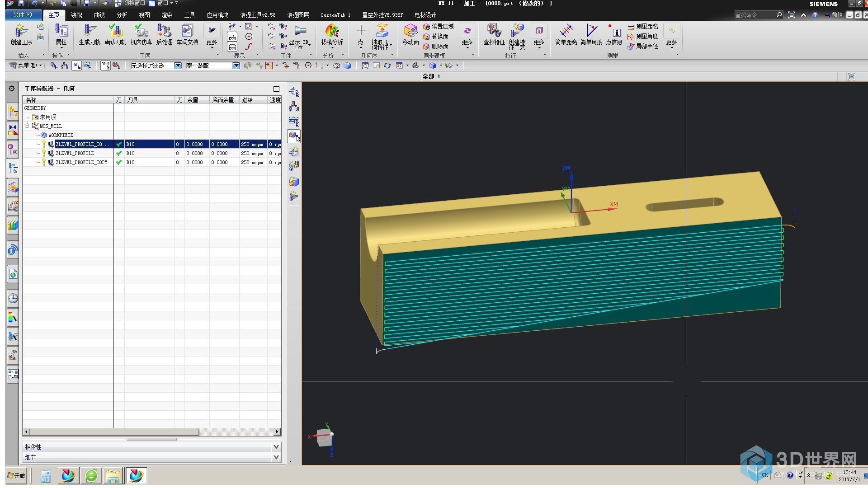Click 名称 column header
868x488 pixels.
click(x=68, y=100)
